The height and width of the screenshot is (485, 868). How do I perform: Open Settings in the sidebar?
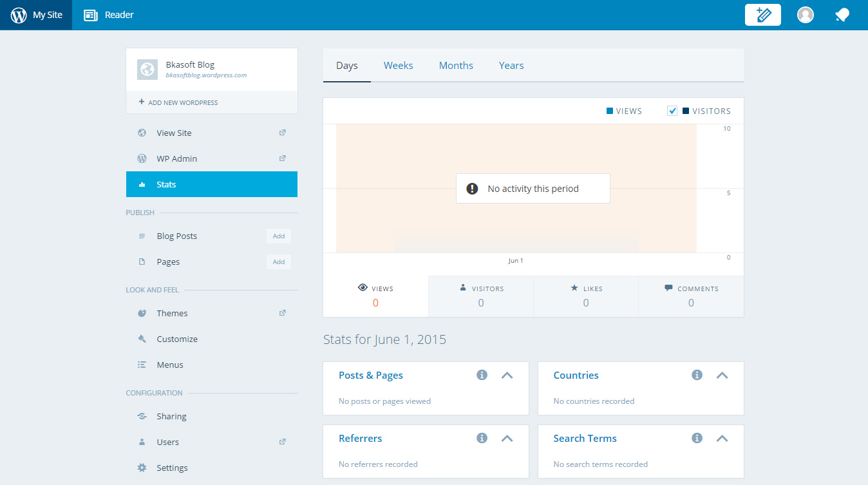tap(212, 468)
